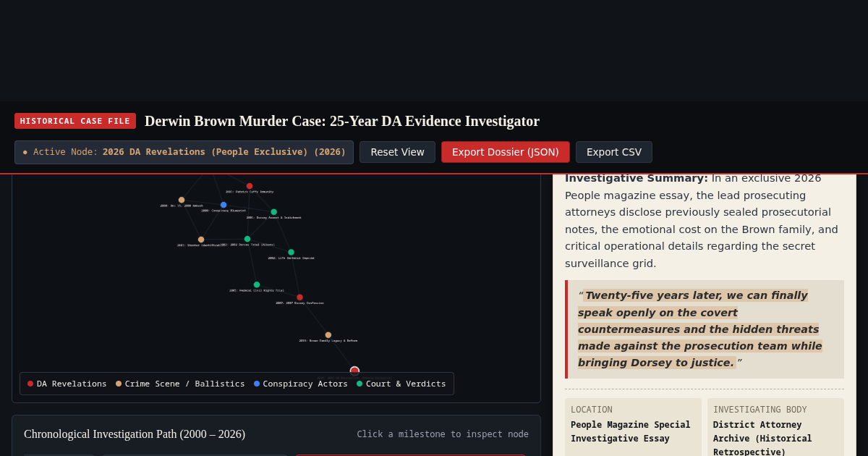Click the DA Revelations red legend dot
This screenshot has width=868, height=456.
30,384
